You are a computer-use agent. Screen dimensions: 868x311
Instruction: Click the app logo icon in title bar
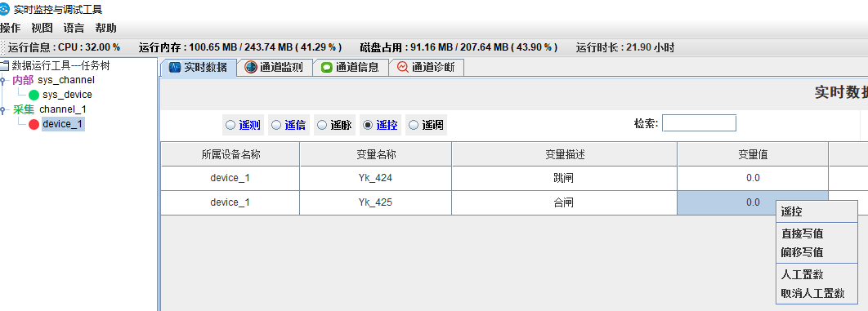pyautogui.click(x=4, y=9)
